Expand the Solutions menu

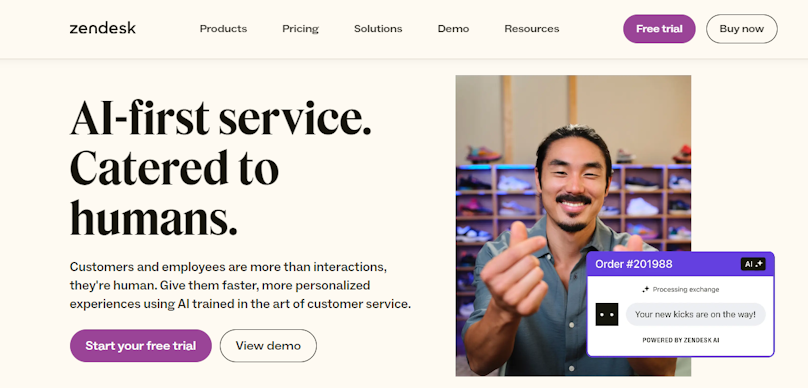point(378,29)
